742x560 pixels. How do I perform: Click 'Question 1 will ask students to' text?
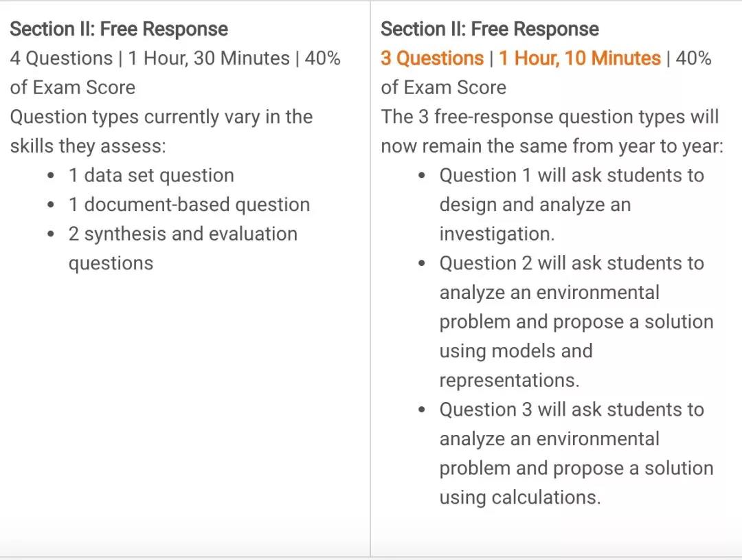(572, 176)
